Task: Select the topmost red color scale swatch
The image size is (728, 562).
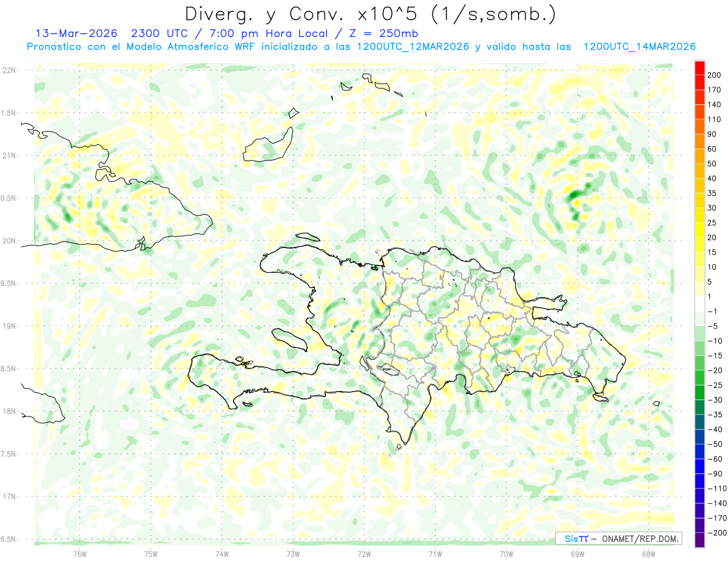Action: (x=699, y=68)
